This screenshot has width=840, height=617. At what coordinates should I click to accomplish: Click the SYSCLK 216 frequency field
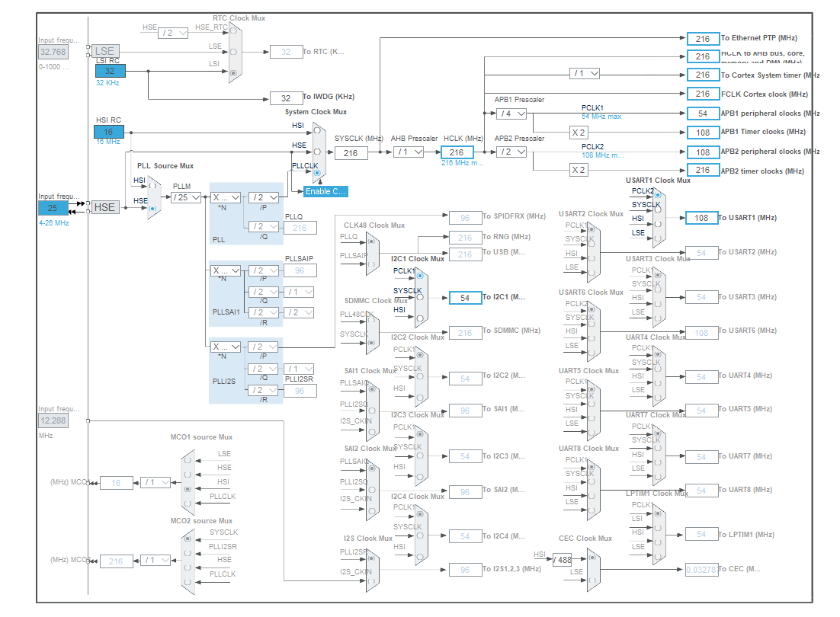[351, 152]
